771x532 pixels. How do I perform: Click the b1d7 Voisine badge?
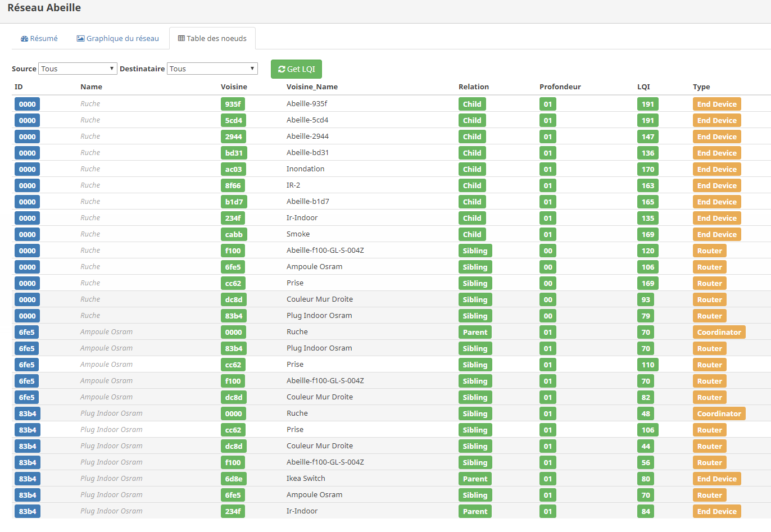pos(234,202)
